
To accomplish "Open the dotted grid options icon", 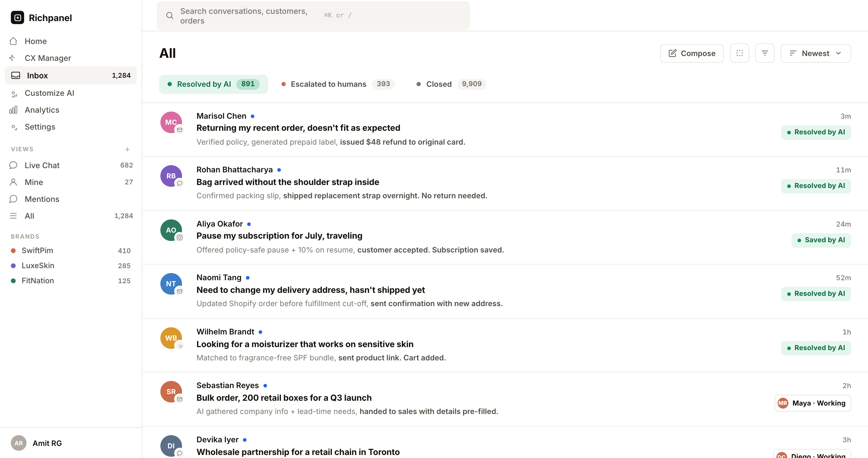I will 740,53.
